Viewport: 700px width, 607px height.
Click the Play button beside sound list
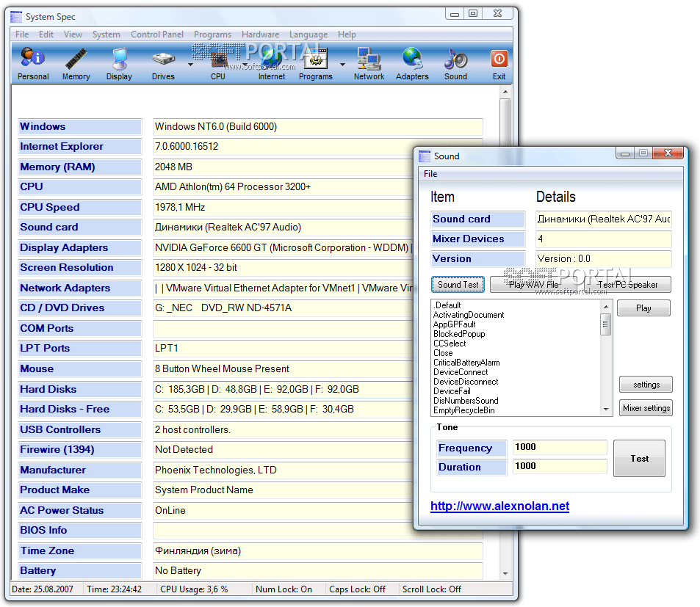tap(643, 308)
